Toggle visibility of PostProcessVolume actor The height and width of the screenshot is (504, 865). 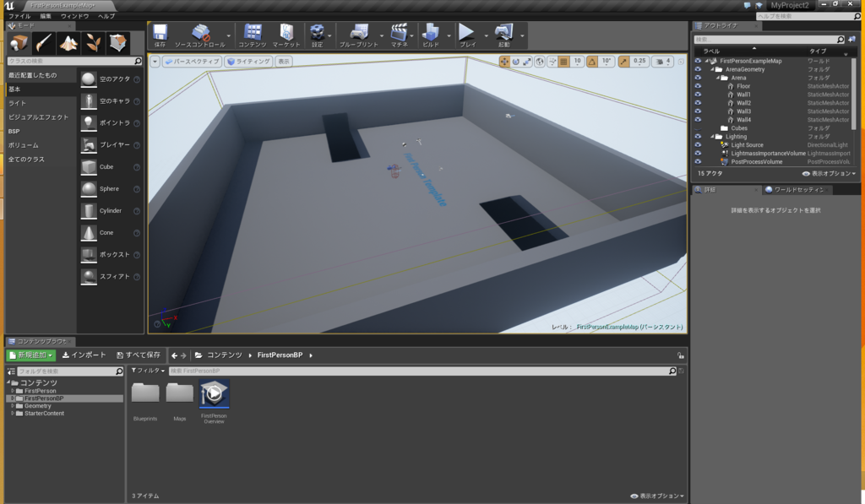coord(698,161)
